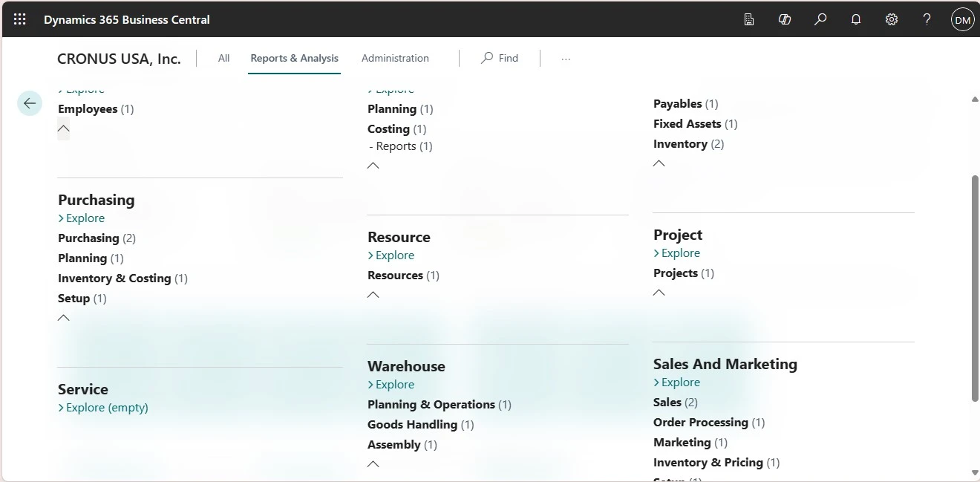Collapse the Purchasing section chevron below Setup
Screen dimensions: 980x482
point(64,318)
